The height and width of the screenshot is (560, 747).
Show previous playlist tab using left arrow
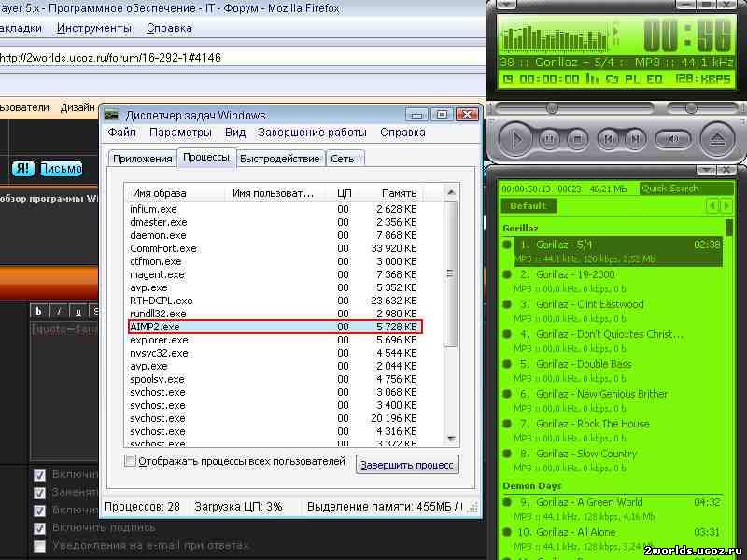(712, 206)
